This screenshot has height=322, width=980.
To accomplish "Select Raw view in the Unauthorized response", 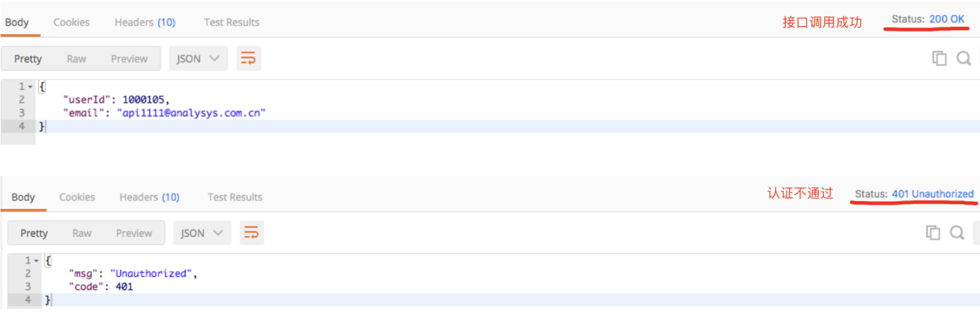I will click(82, 233).
